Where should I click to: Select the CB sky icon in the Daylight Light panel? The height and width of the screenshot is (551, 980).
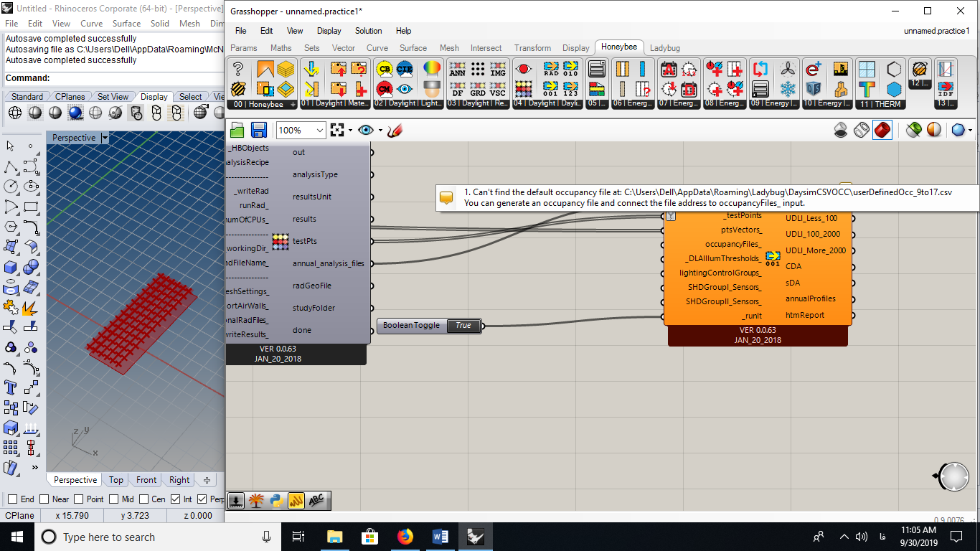click(384, 69)
